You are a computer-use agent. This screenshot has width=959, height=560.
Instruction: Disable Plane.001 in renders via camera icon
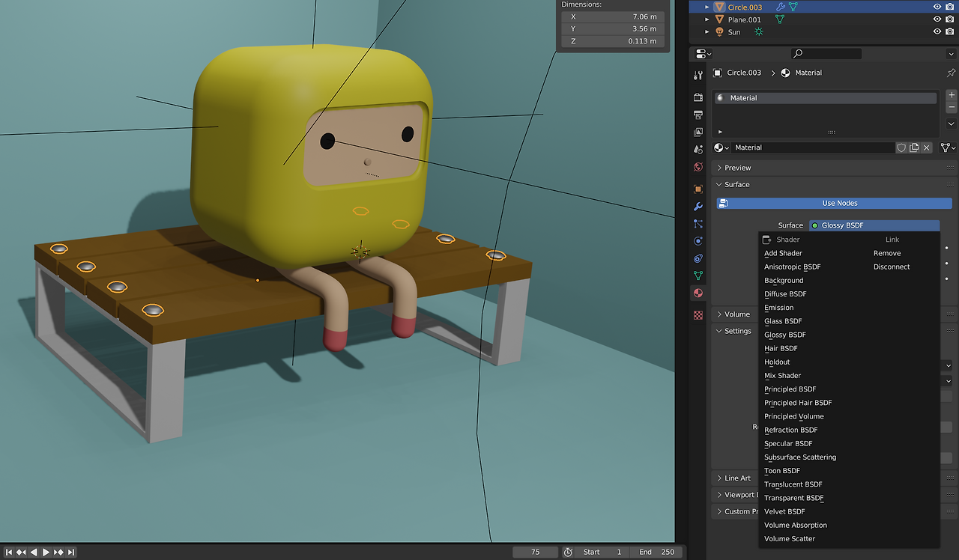click(949, 19)
